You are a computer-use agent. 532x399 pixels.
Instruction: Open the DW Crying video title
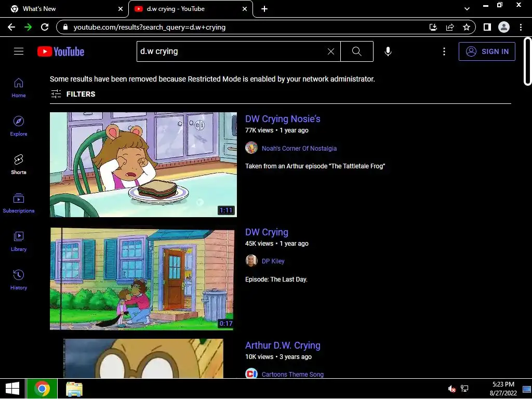(267, 232)
